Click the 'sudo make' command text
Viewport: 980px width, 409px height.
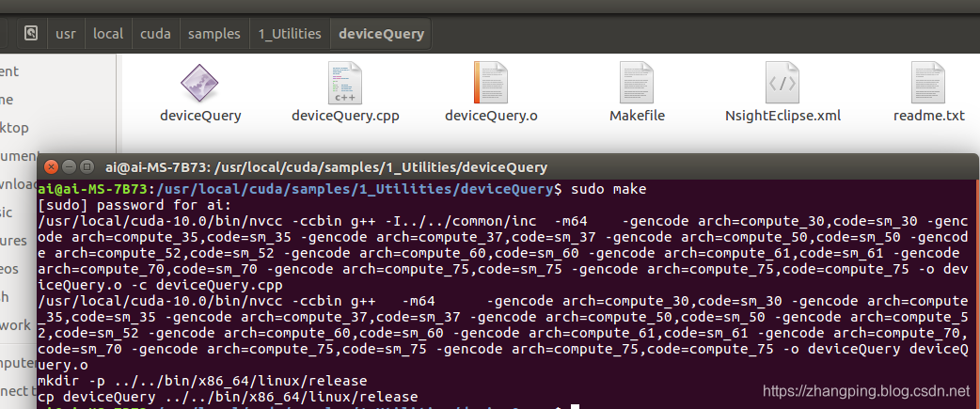point(609,189)
